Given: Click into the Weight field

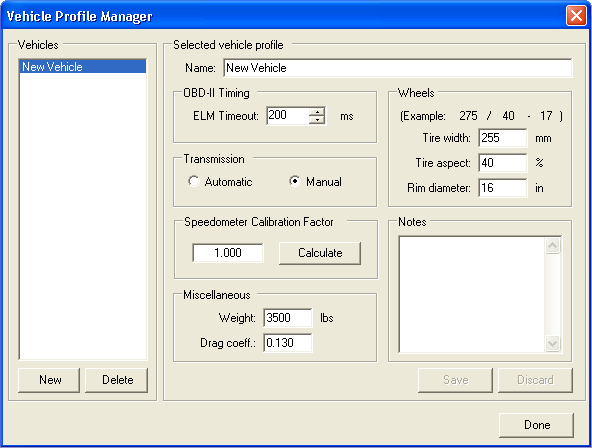Looking at the screenshot, I should 288,318.
